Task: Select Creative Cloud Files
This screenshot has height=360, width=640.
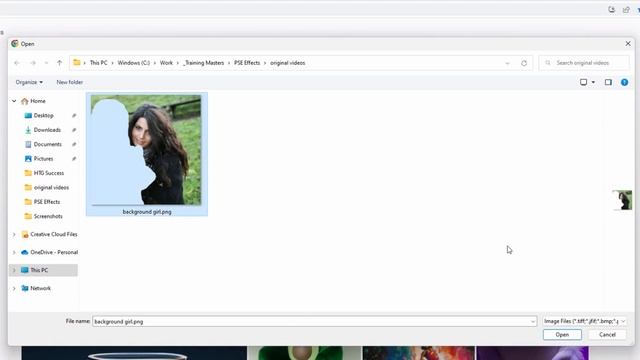Action: (53, 234)
